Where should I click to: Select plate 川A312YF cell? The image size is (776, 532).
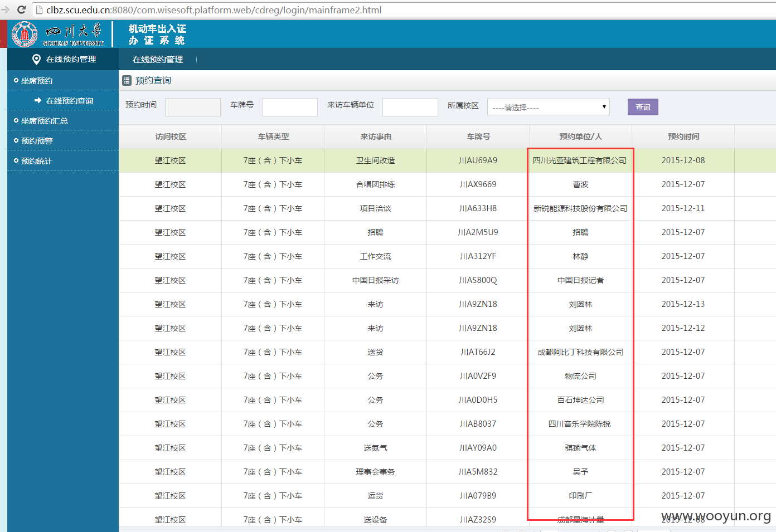478,256
